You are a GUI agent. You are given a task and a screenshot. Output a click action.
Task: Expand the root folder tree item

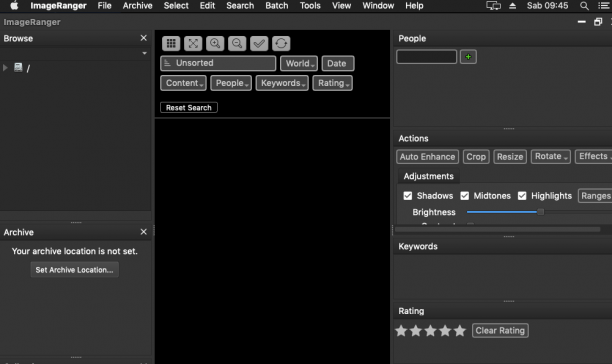tap(5, 68)
